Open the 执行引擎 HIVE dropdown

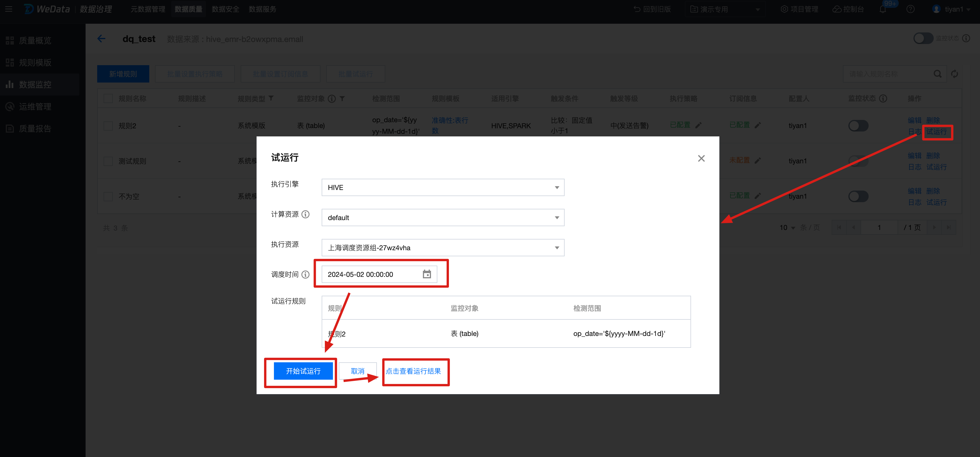(x=443, y=187)
